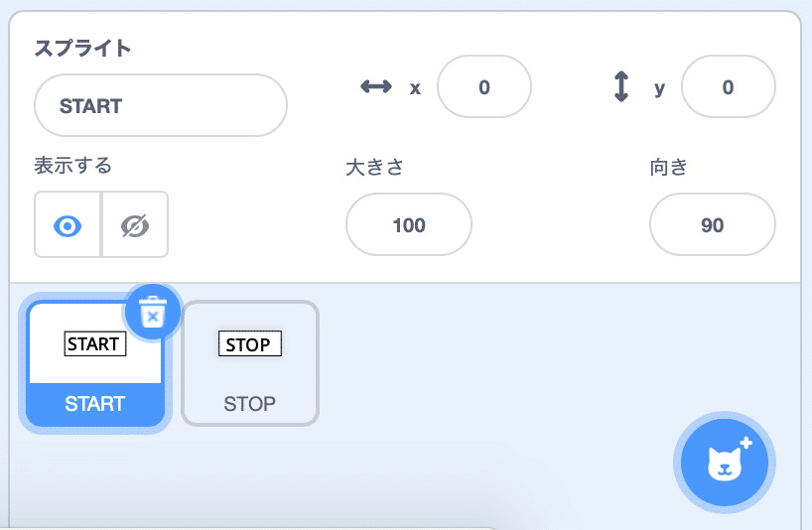Click the vertical arrows y position icon
This screenshot has width=812, height=530.
pyautogui.click(x=620, y=86)
